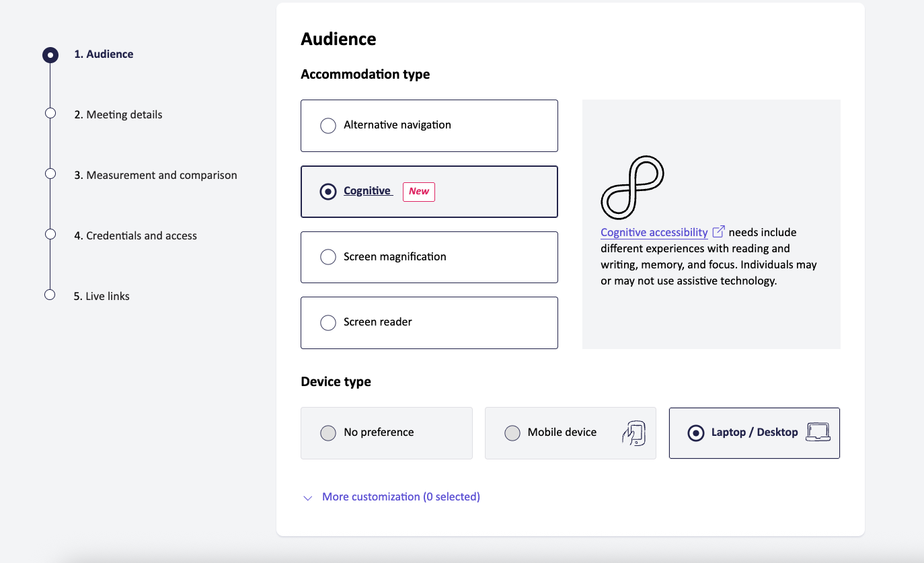924x563 pixels.
Task: Click the step circle next to Live links
Action: click(x=50, y=294)
